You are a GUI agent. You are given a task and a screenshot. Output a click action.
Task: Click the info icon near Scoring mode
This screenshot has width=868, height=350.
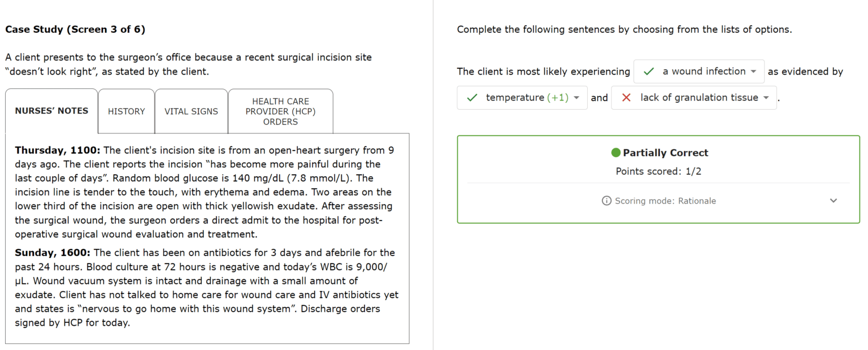(x=606, y=201)
